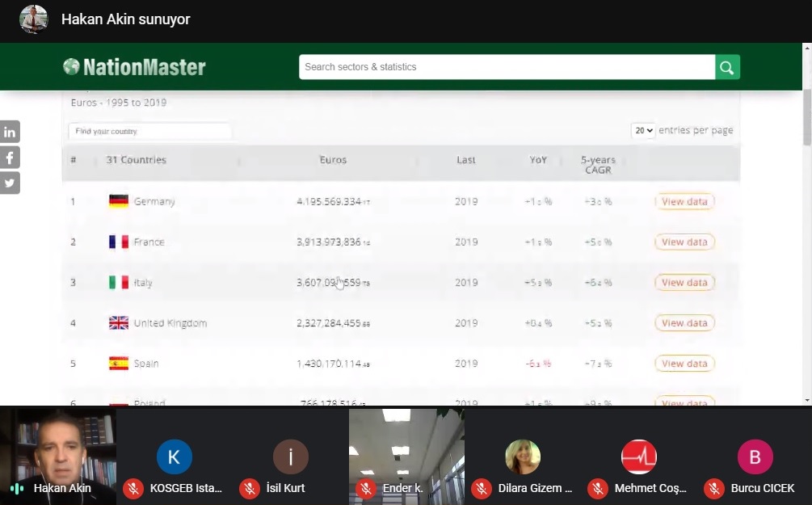Click View data button for France
This screenshot has width=812, height=505.
click(x=684, y=242)
